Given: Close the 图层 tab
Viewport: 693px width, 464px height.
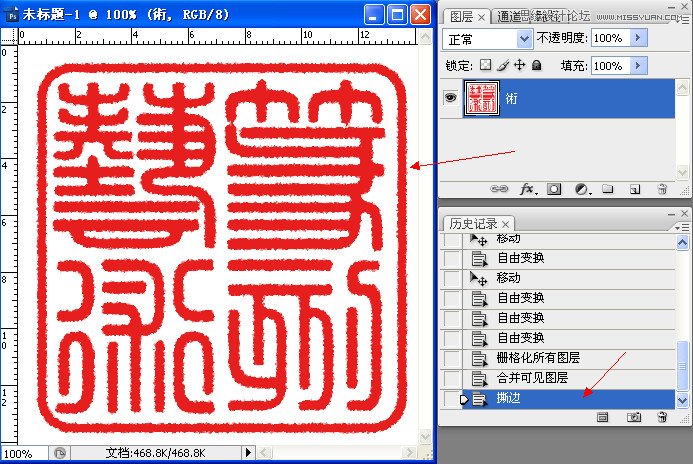Looking at the screenshot, I should (482, 17).
